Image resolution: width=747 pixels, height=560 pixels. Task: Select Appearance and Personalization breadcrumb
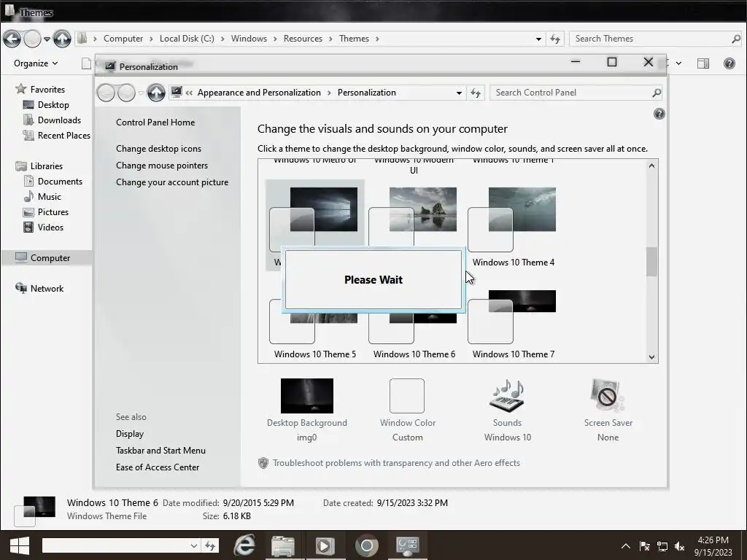click(x=259, y=93)
